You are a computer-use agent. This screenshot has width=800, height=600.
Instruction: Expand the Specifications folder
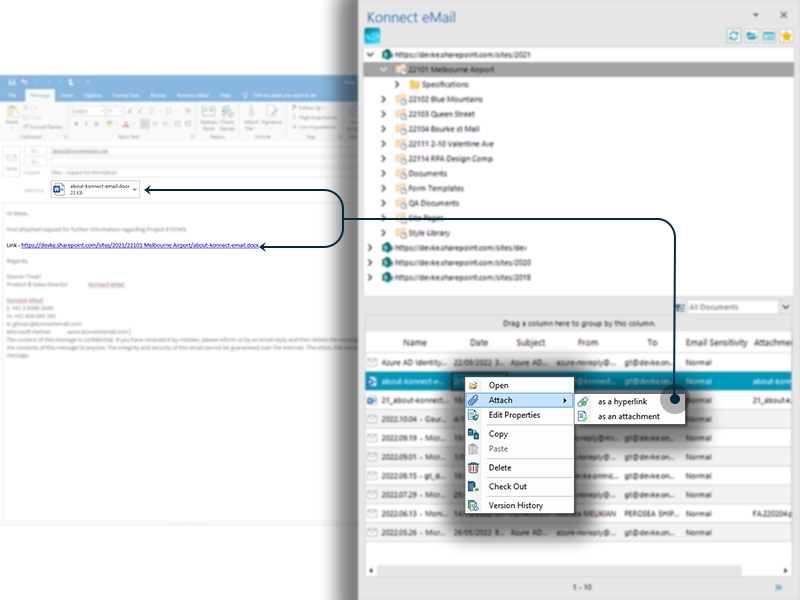pyautogui.click(x=397, y=84)
